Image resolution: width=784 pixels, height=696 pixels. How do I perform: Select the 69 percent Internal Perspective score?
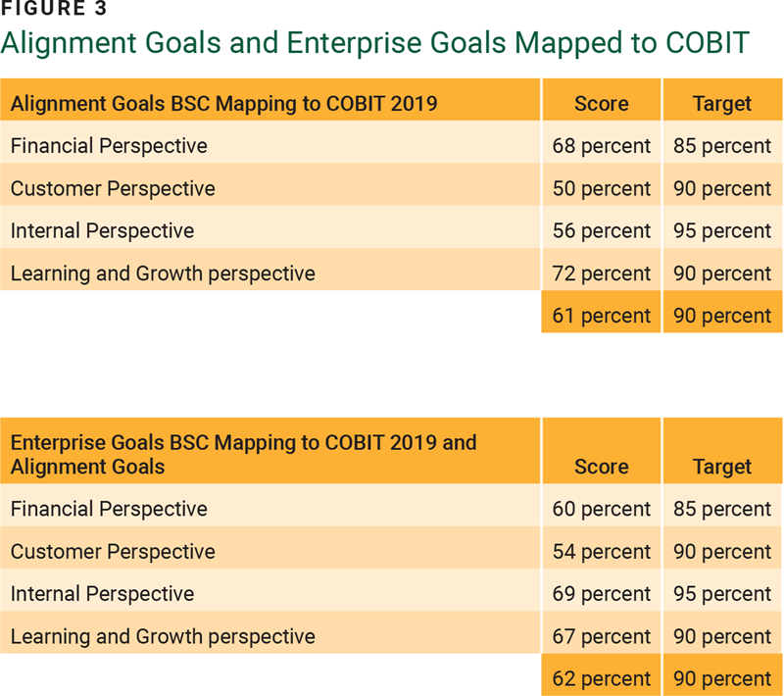(601, 594)
